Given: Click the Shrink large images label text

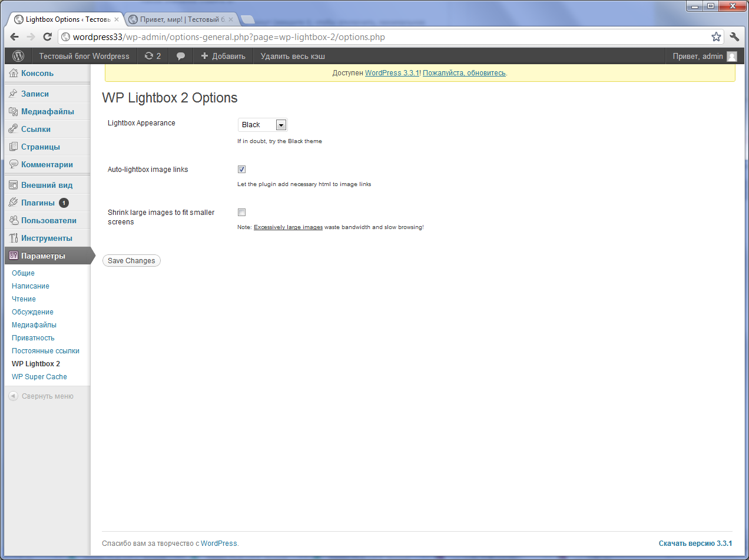Looking at the screenshot, I should coord(161,217).
